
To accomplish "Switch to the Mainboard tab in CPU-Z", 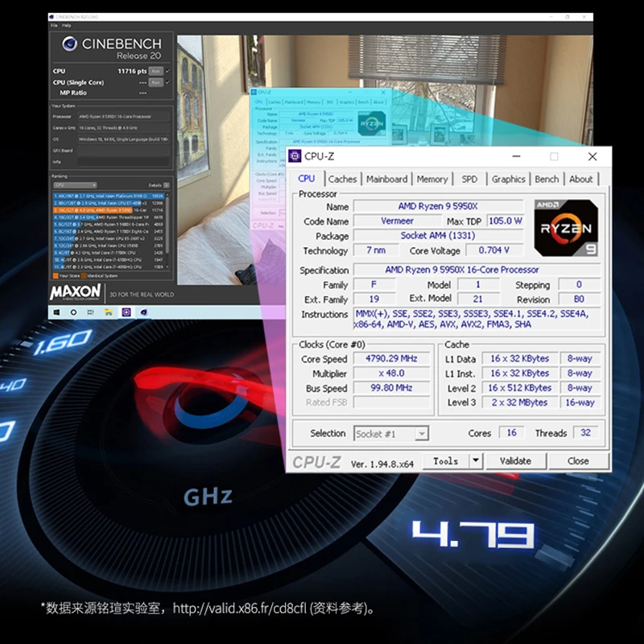I will click(386, 179).
